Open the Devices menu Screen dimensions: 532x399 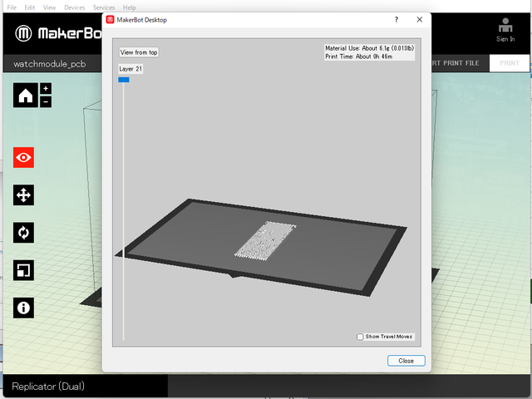[75, 7]
